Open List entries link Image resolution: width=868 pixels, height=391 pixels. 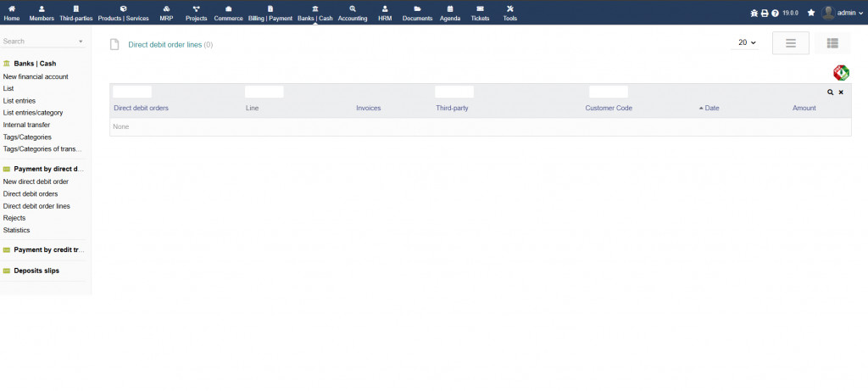(x=19, y=101)
